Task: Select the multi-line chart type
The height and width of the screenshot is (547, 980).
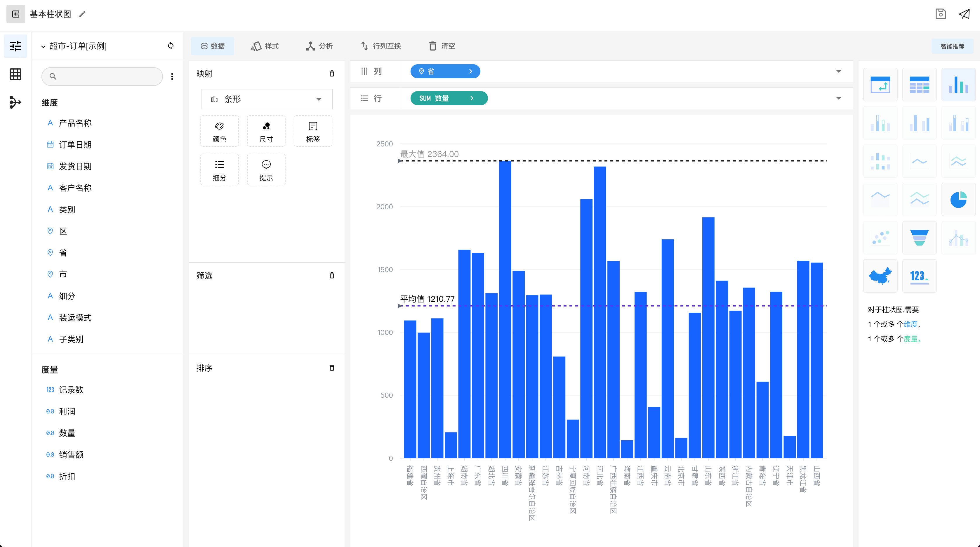Action: [958, 161]
